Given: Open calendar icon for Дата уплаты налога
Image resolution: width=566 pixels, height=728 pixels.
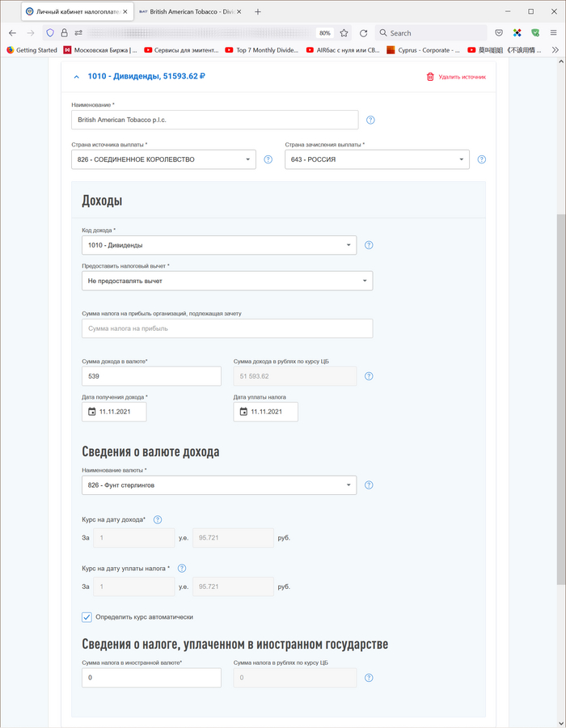Looking at the screenshot, I should click(243, 412).
